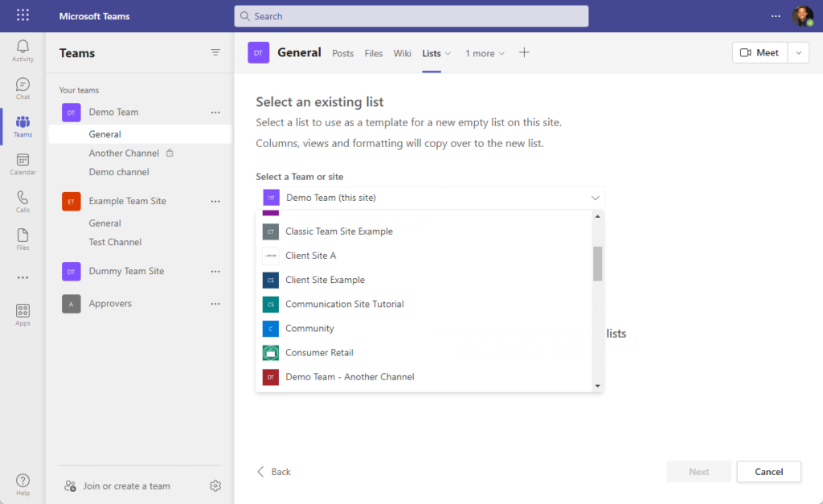Choose Client Site Example option
Image resolution: width=823 pixels, height=504 pixels.
pos(424,280)
